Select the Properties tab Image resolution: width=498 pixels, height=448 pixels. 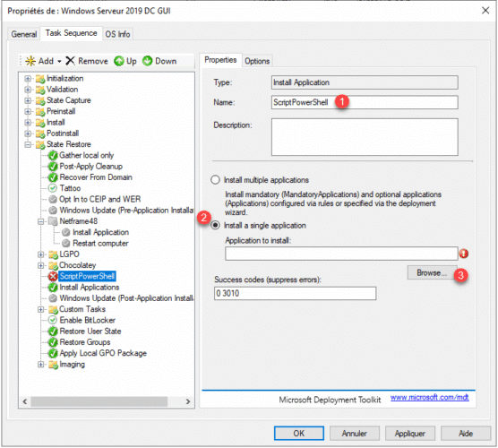(220, 60)
